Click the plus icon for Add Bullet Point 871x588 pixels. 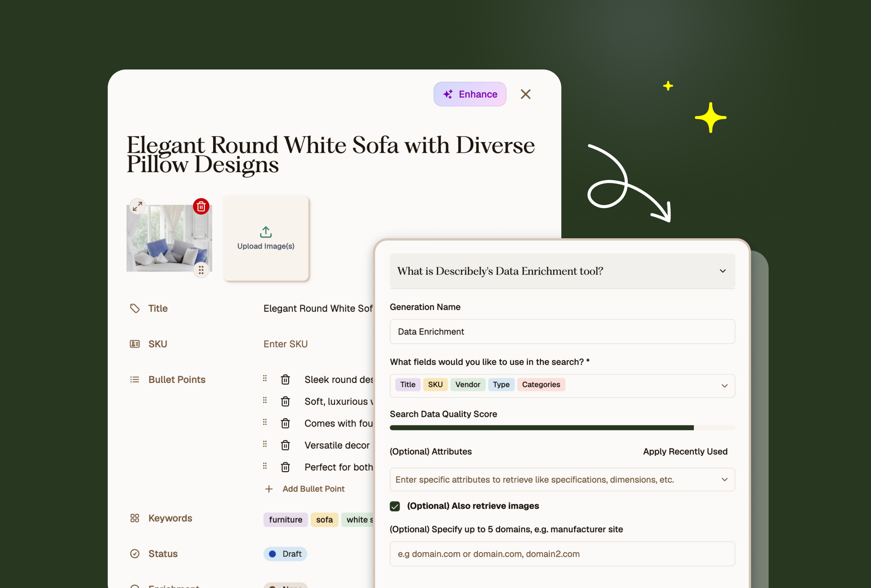coord(269,489)
